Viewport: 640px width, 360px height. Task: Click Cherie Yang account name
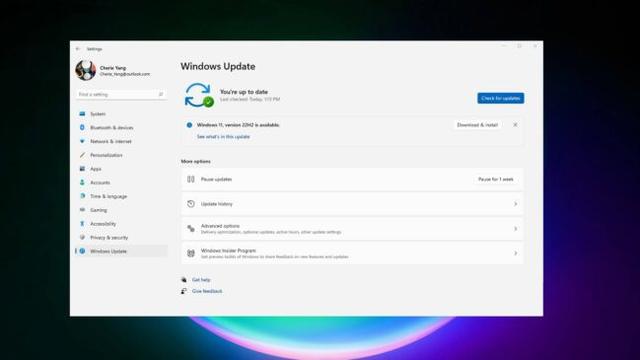[113, 68]
